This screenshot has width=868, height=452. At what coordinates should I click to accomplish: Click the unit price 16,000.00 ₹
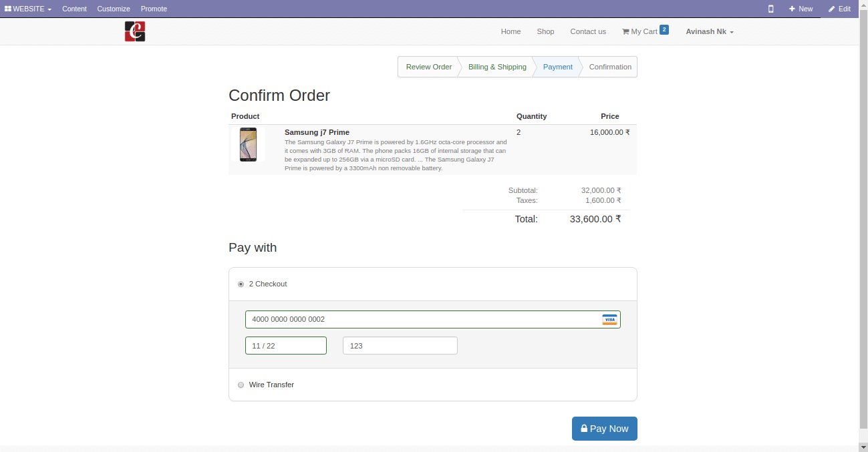(609, 132)
